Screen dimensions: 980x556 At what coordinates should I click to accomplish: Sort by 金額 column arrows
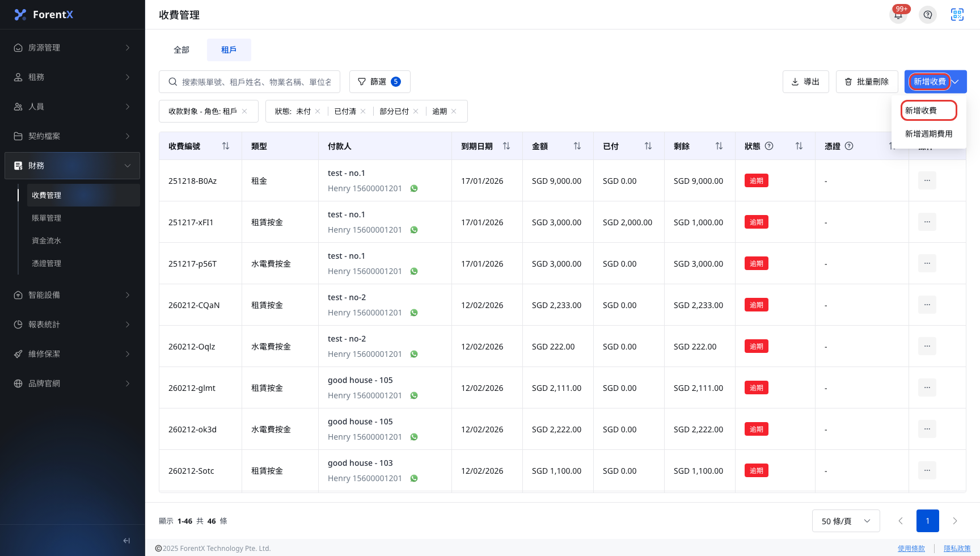(x=577, y=146)
